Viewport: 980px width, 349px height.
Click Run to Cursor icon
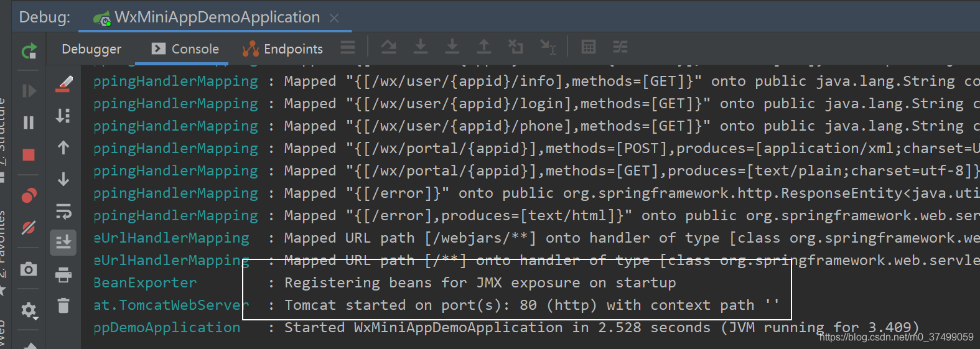[x=548, y=47]
